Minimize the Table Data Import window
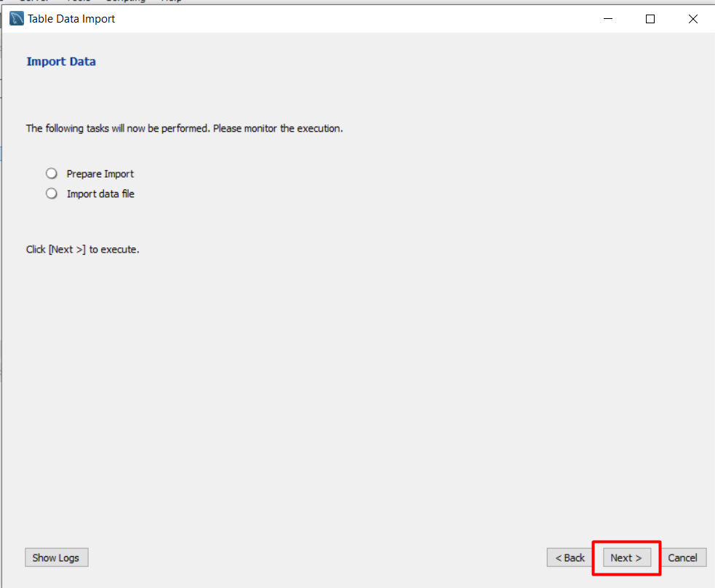This screenshot has width=715, height=588. pyautogui.click(x=607, y=19)
